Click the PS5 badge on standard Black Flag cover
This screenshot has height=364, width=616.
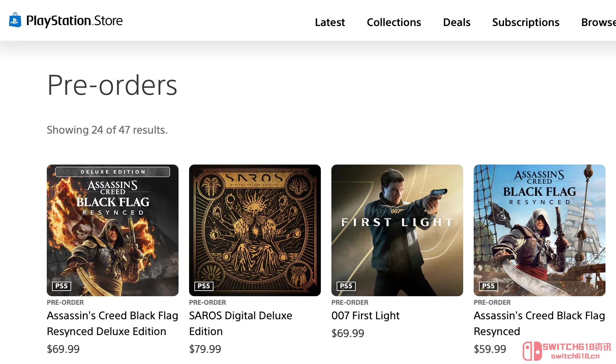(488, 286)
